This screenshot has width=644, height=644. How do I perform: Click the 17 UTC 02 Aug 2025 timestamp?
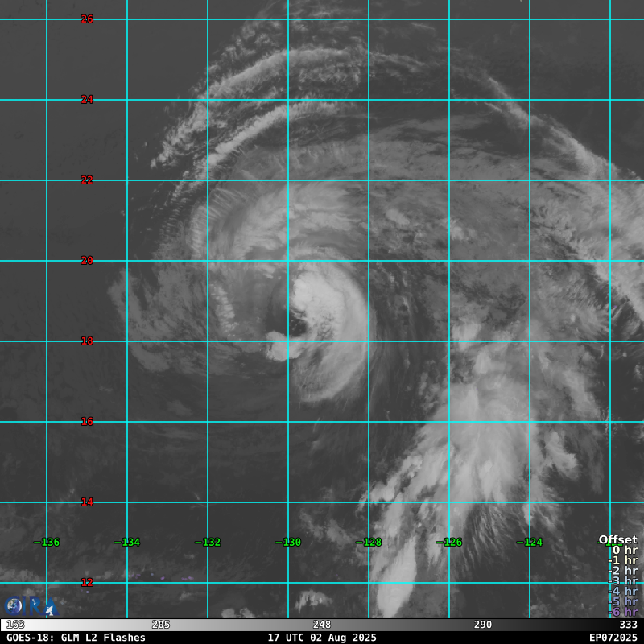point(322,638)
